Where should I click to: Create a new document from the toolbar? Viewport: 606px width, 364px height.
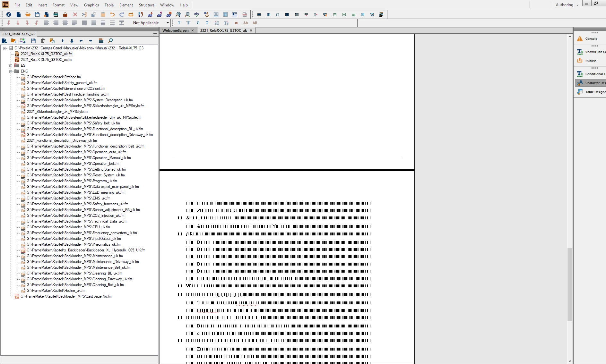[19, 14]
